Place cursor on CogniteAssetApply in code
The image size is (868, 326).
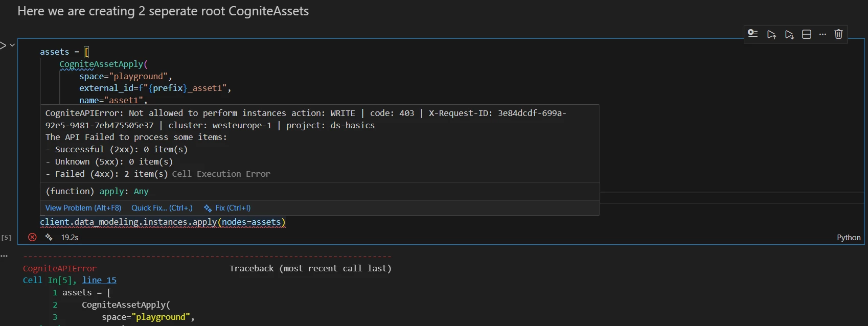click(101, 64)
